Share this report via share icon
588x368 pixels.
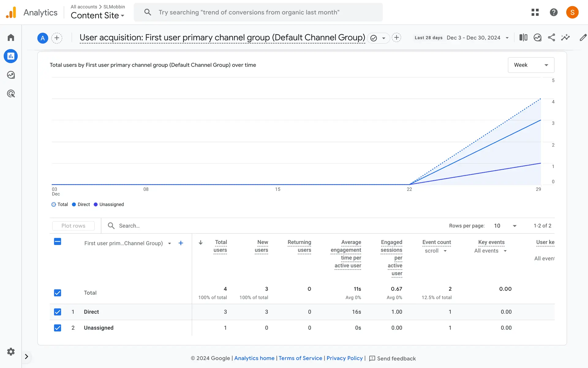pyautogui.click(x=551, y=37)
